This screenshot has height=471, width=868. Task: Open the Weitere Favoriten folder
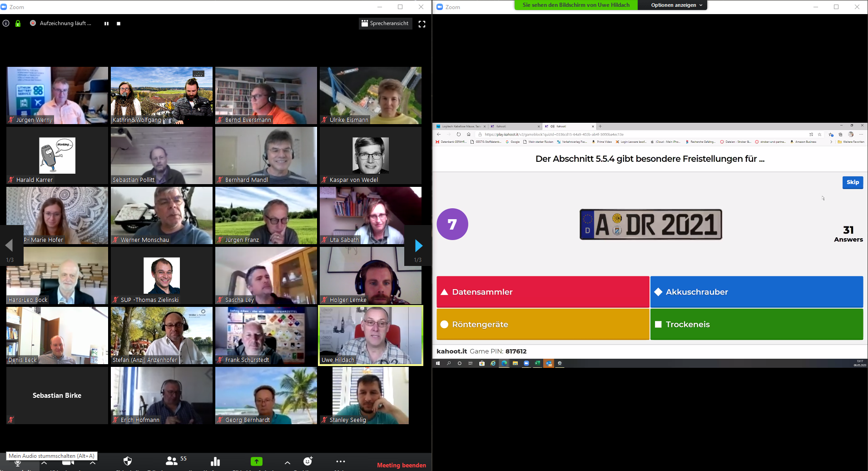pyautogui.click(x=851, y=142)
